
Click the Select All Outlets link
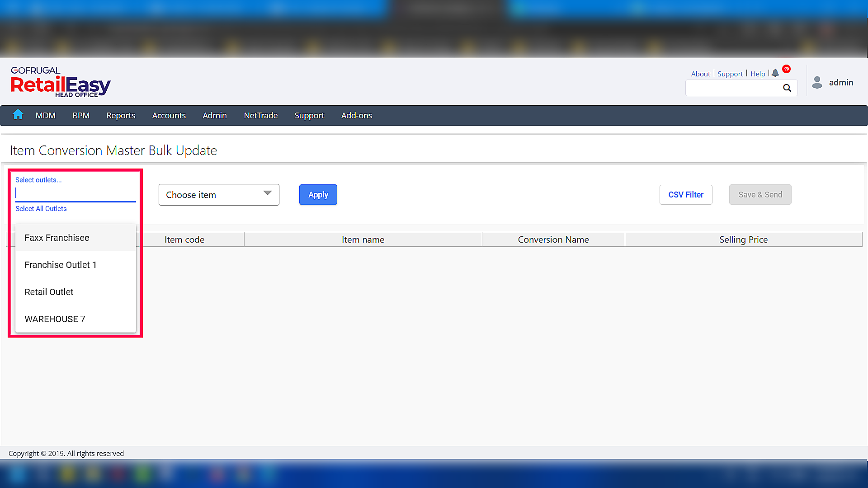41,209
